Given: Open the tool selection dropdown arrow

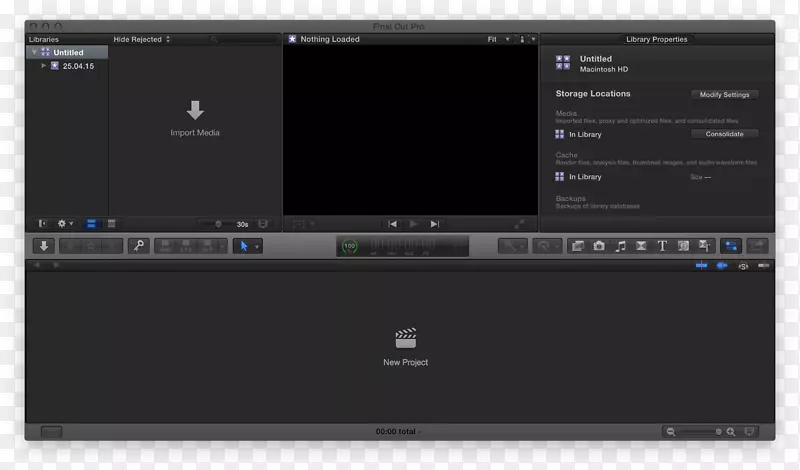Looking at the screenshot, I should [257, 246].
